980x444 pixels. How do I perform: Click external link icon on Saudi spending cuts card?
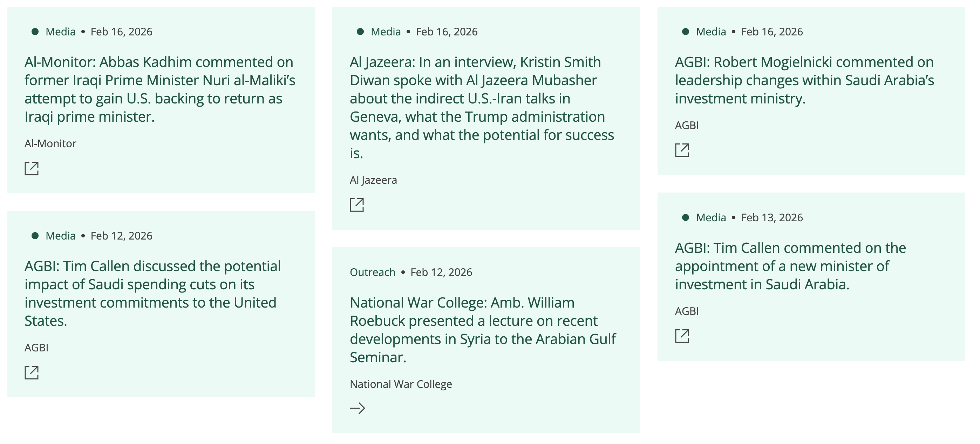pos(32,372)
